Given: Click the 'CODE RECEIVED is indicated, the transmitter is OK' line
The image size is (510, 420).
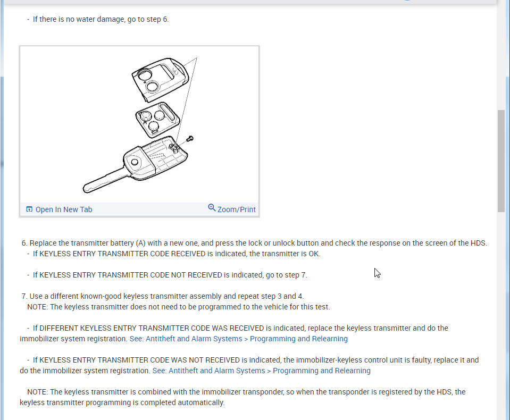Looking at the screenshot, I should (x=177, y=254).
